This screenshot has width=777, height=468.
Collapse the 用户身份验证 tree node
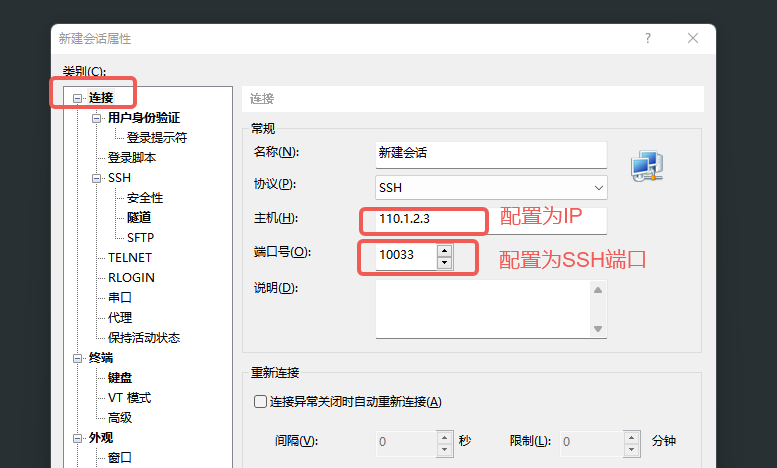(96, 118)
